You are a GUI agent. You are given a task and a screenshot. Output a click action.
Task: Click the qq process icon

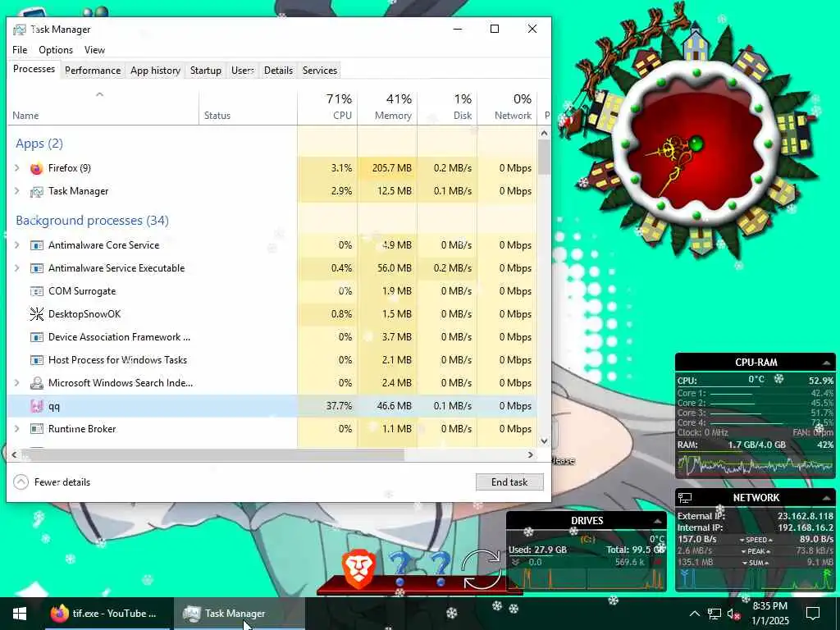click(36, 406)
